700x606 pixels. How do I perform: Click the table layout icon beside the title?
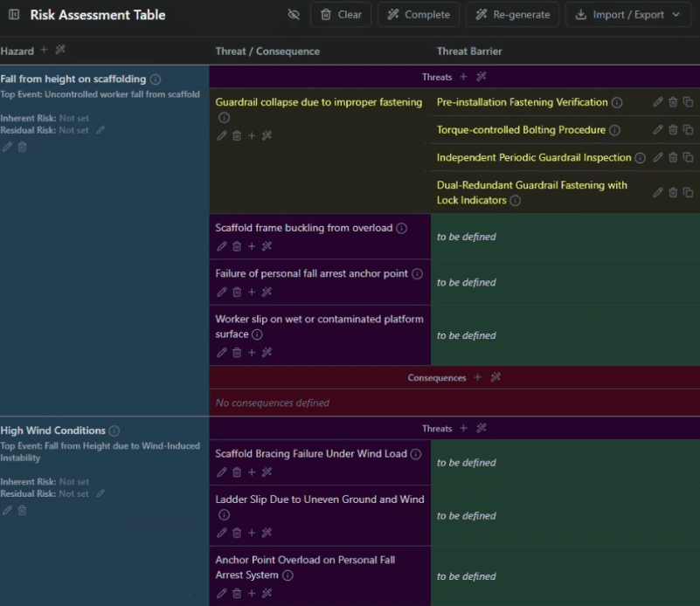point(12,15)
